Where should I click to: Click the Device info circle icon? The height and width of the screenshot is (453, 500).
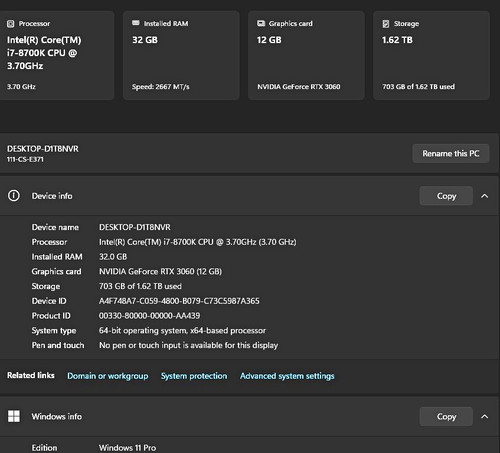[x=14, y=196]
